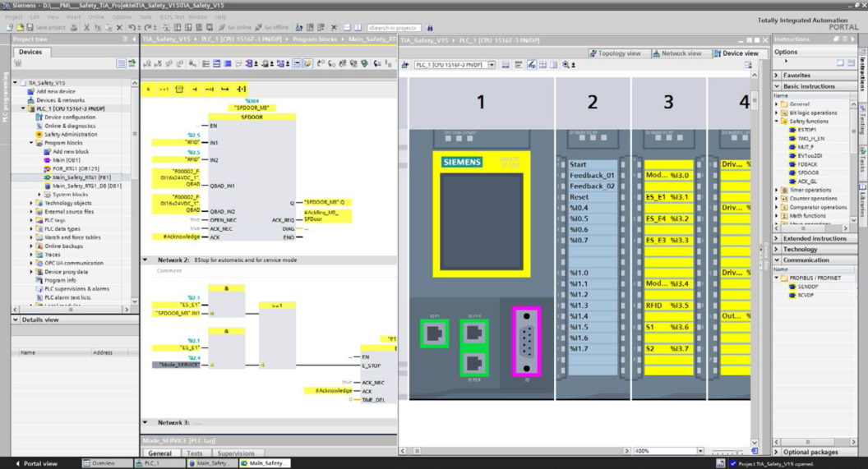
Task: Click the Save project button
Action: click(47, 27)
